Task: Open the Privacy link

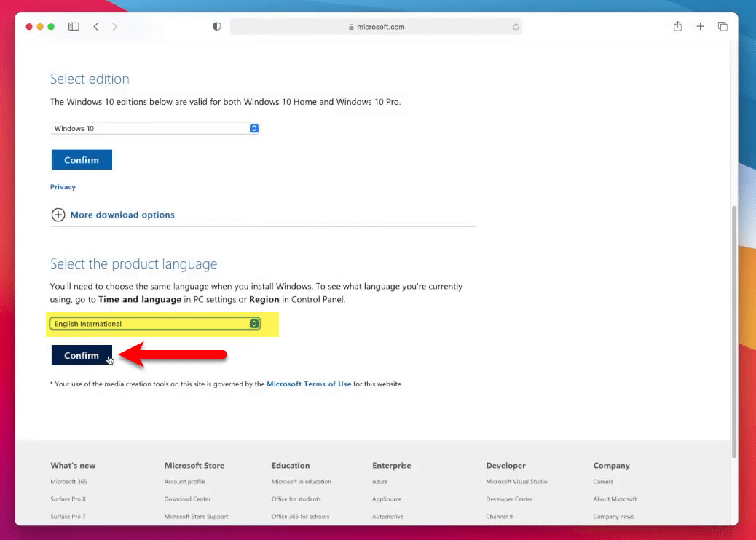Action: point(63,187)
